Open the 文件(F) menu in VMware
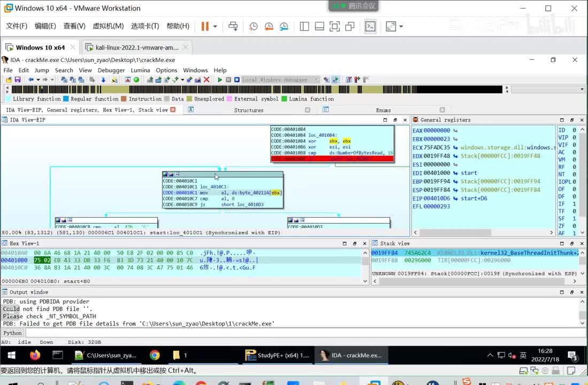Screen dimensions: 588x385 [17, 26]
